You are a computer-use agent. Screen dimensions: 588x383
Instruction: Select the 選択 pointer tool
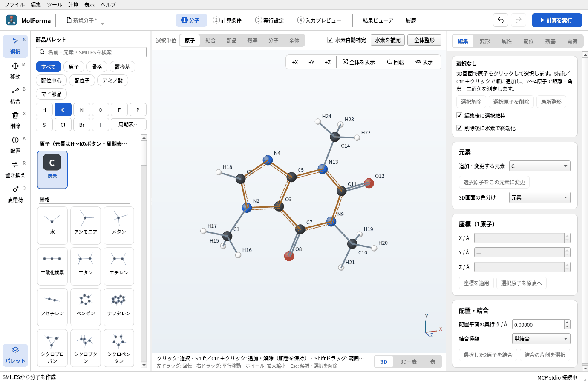pyautogui.click(x=15, y=46)
